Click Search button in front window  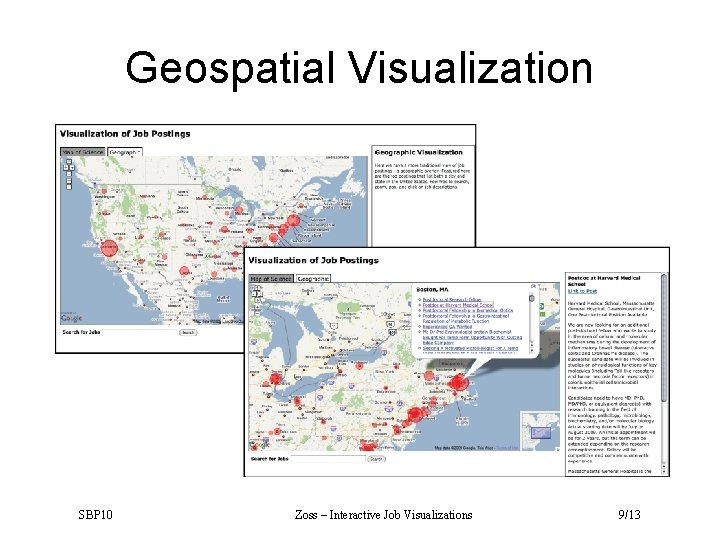pos(376,459)
